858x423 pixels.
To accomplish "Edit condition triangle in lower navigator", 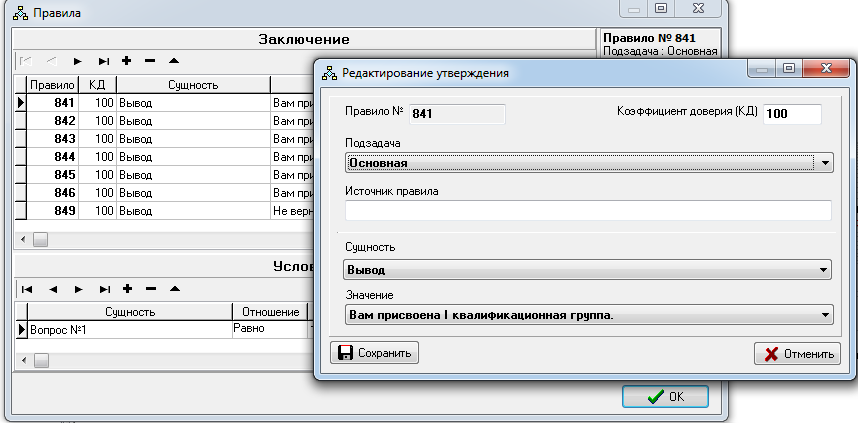I will [175, 288].
